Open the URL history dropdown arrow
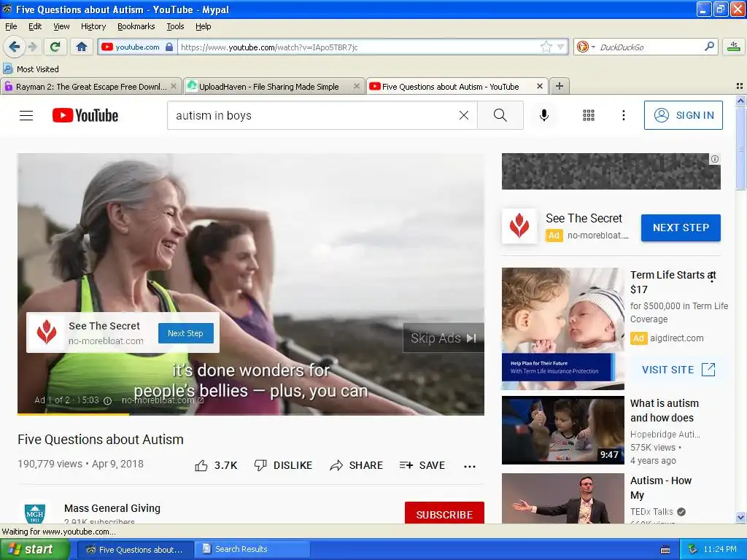 pyautogui.click(x=561, y=47)
